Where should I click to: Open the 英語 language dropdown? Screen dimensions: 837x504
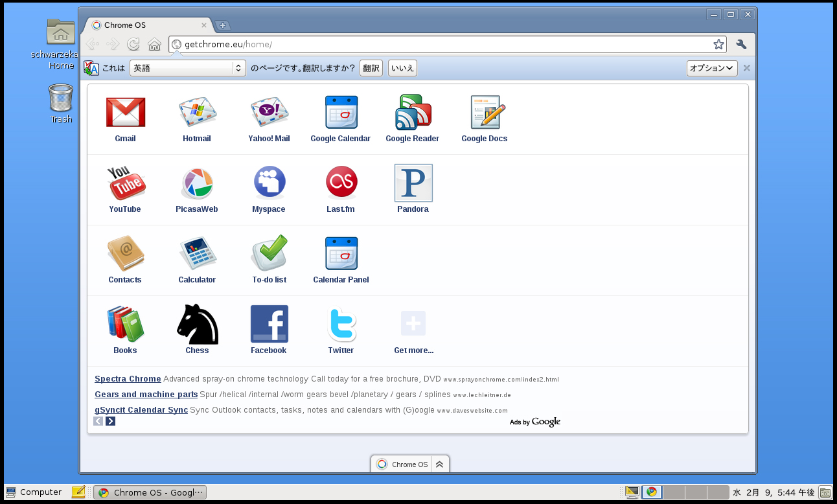tap(188, 68)
